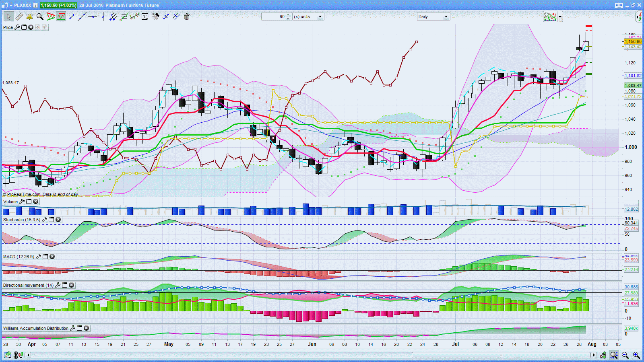The width and height of the screenshot is (644, 362).
Task: Zoom out the chart time axis
Action: click(625, 355)
